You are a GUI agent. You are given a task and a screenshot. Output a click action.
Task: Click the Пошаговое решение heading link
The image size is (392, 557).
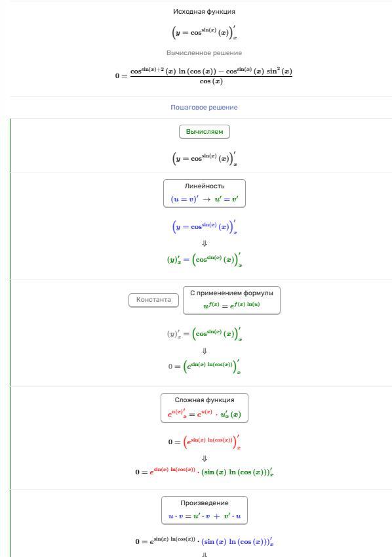(204, 108)
